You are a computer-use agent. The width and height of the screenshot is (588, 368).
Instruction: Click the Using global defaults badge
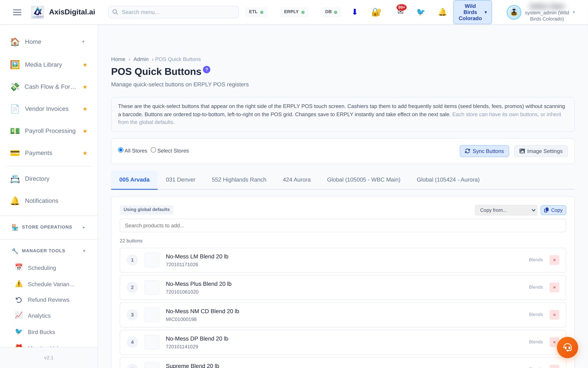pyautogui.click(x=147, y=210)
